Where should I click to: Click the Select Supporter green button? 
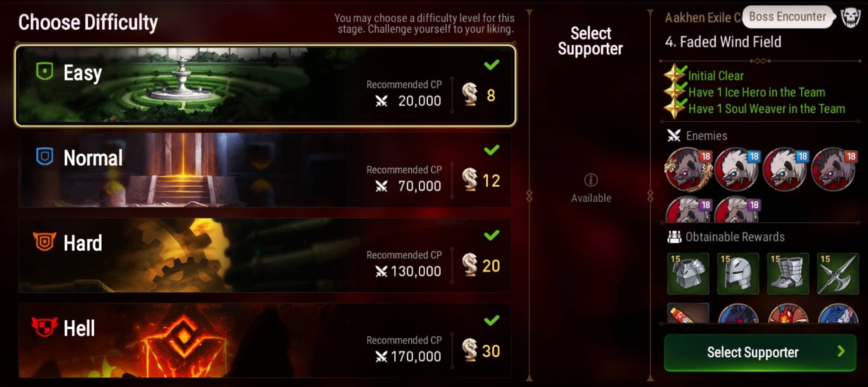point(760,352)
